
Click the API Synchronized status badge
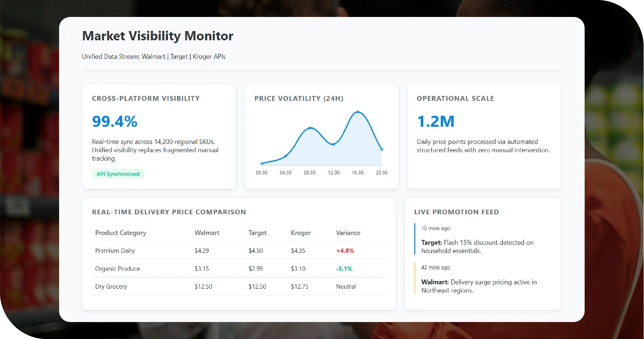118,174
